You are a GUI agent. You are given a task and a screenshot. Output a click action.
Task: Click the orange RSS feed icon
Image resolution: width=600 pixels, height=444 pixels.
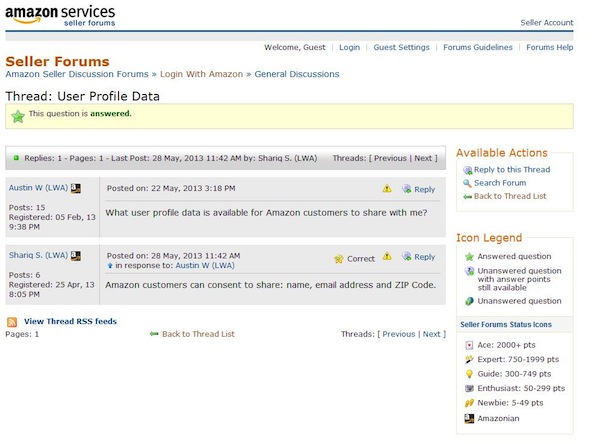(12, 322)
